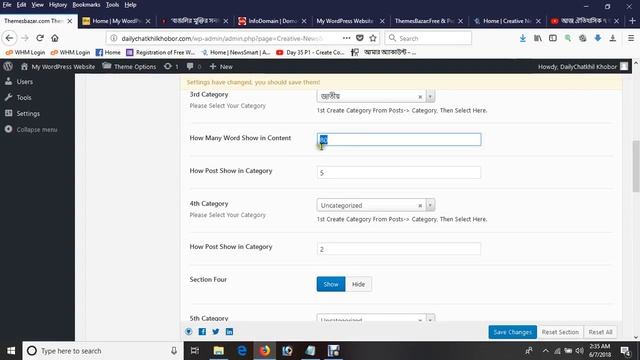Click the Facebook icon in footer bar

click(202, 331)
